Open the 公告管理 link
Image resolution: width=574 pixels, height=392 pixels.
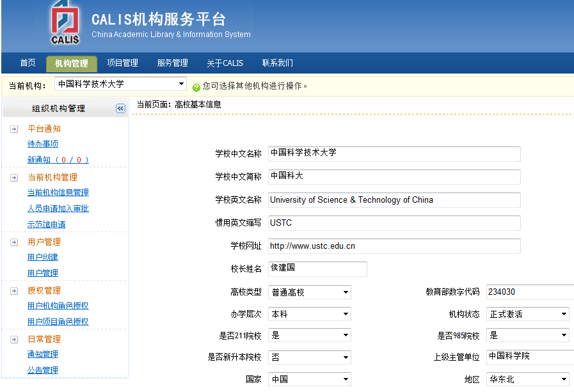(x=43, y=370)
